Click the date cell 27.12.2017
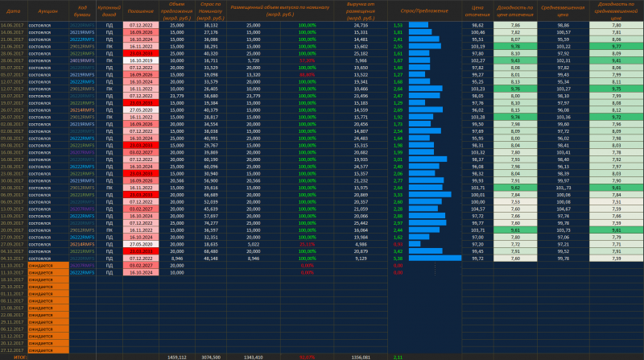Screen dimensions: 644x360 click(x=13, y=350)
